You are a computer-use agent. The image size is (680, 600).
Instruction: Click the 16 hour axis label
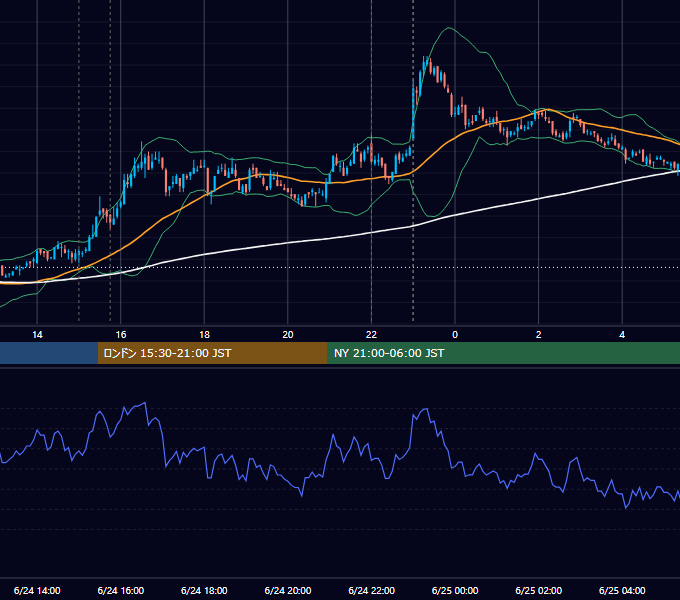click(121, 335)
